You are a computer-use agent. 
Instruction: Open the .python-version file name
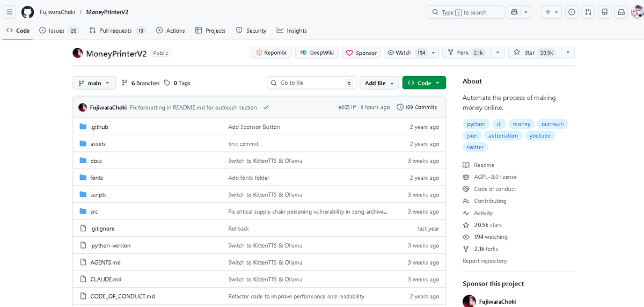[111, 245]
